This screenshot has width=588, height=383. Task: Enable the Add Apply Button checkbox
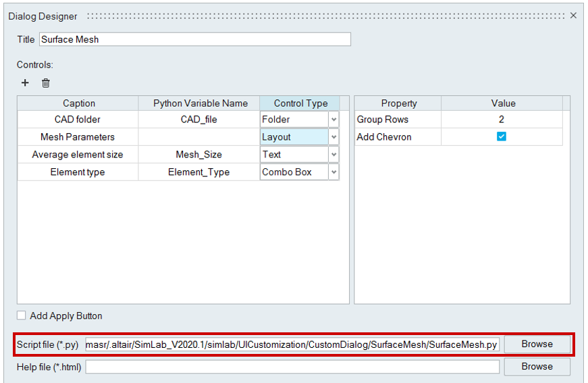22,315
